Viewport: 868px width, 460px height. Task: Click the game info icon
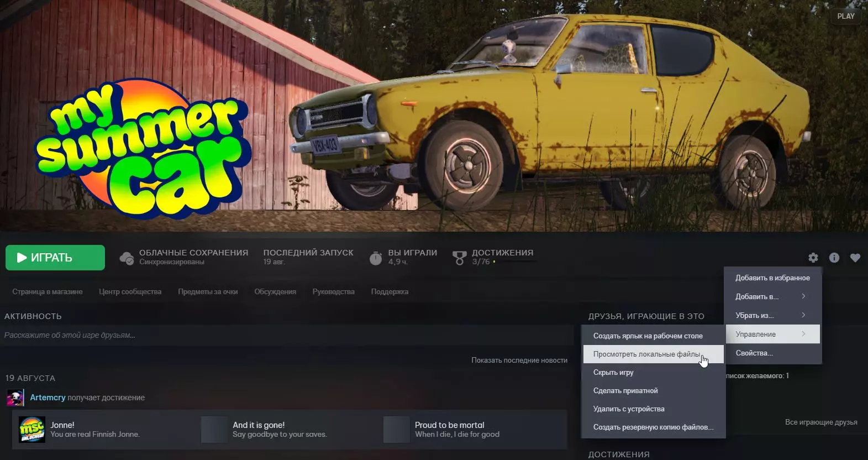tap(834, 258)
